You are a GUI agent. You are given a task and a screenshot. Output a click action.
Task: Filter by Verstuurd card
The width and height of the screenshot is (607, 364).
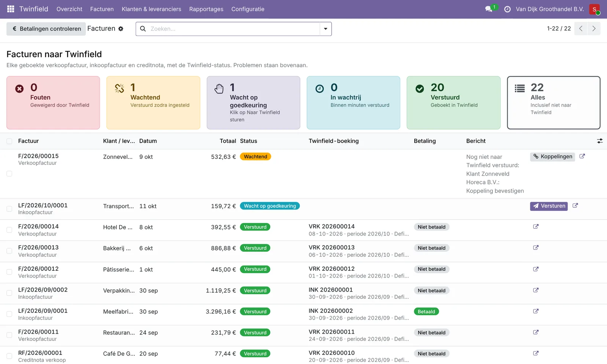[454, 103]
